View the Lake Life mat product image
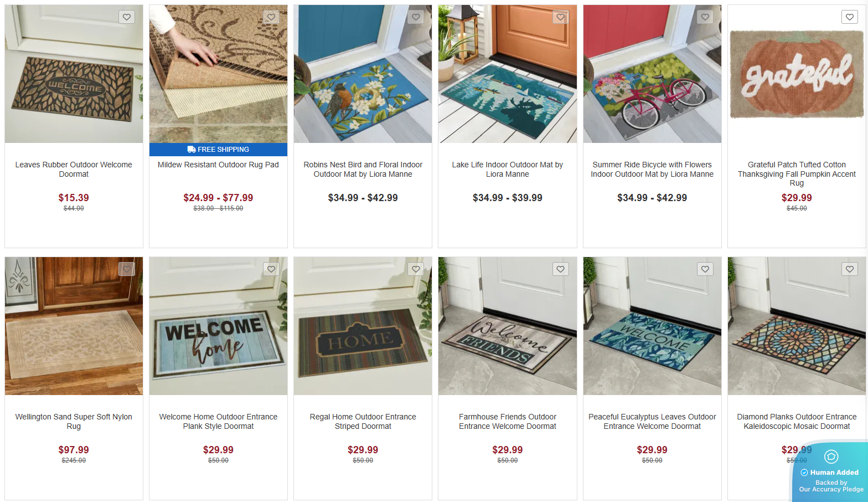868x502 pixels. pyautogui.click(x=508, y=74)
